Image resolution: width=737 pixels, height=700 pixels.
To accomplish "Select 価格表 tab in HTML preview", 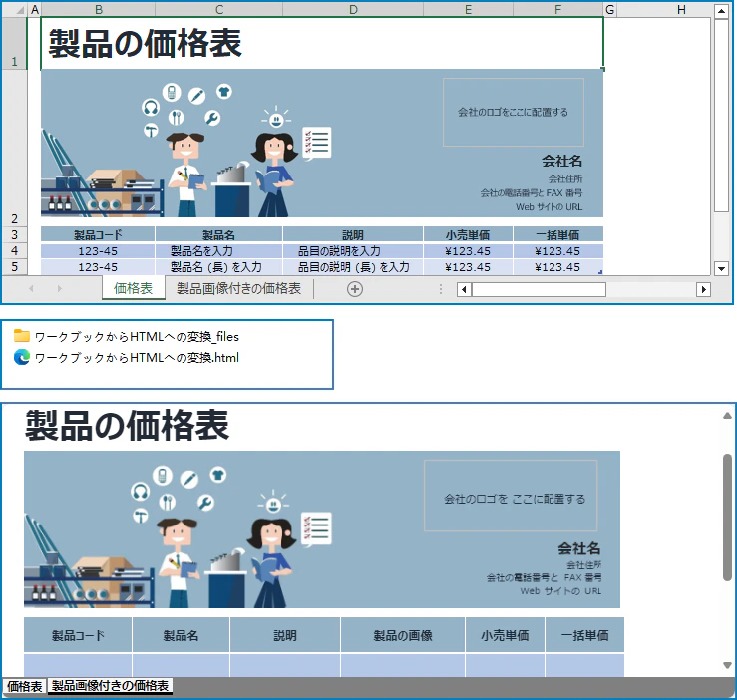I will [x=25, y=686].
